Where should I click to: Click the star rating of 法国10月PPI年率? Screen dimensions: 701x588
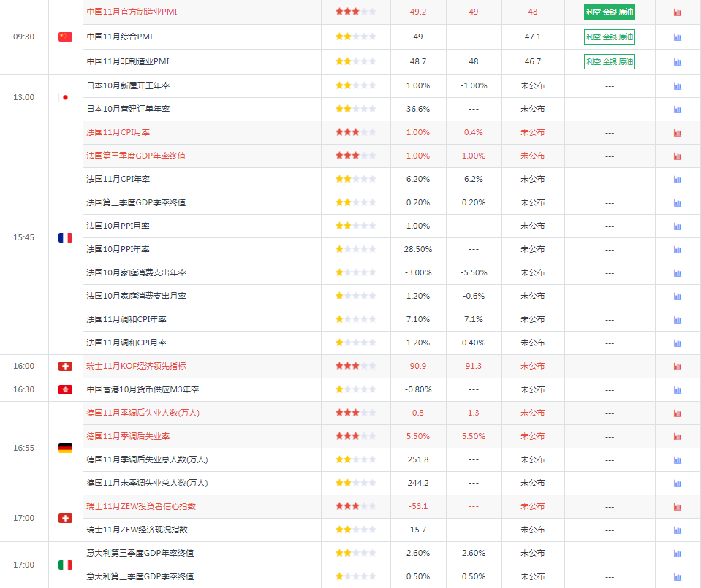pos(356,249)
